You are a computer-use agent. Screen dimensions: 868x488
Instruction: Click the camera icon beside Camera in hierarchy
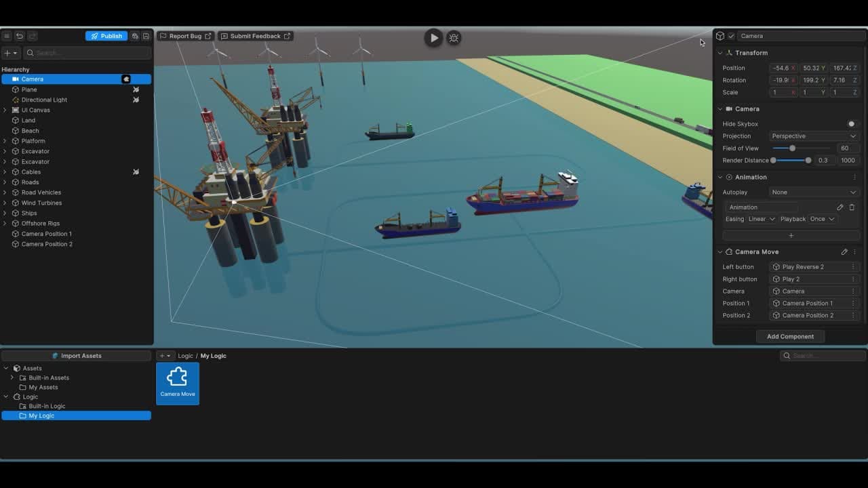coord(127,79)
